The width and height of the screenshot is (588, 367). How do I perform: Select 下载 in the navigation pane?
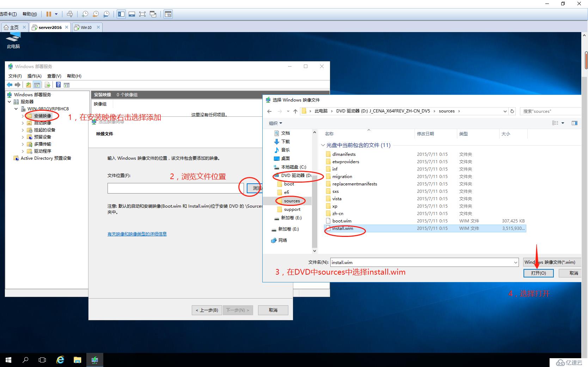(285, 141)
